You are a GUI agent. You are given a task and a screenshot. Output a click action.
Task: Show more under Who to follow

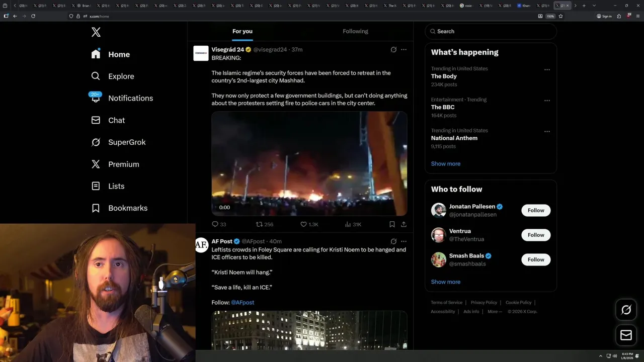[x=446, y=282]
